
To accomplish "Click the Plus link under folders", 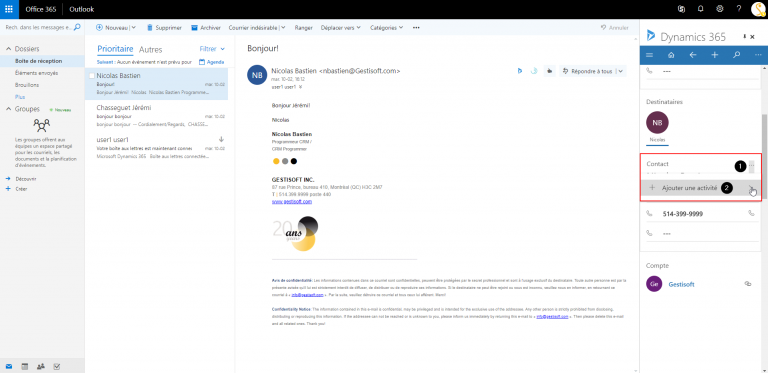I will click(x=20, y=97).
